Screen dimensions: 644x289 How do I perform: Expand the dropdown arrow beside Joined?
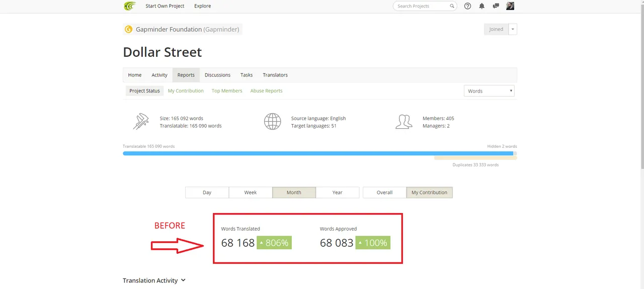coord(513,29)
